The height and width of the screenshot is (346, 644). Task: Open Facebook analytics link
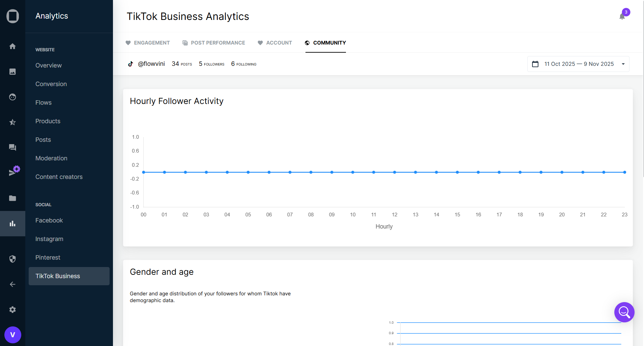click(49, 220)
